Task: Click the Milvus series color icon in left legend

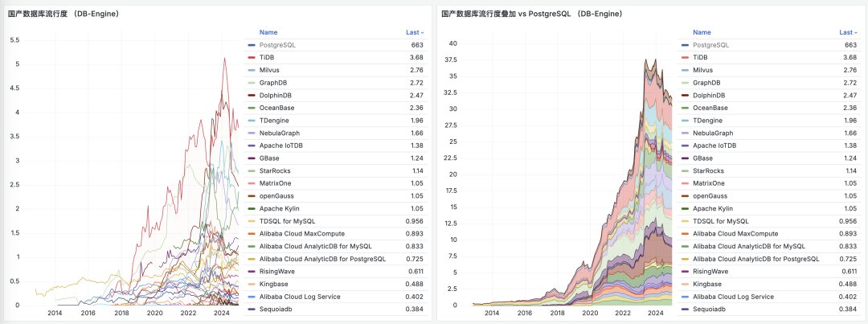Action: (x=252, y=71)
